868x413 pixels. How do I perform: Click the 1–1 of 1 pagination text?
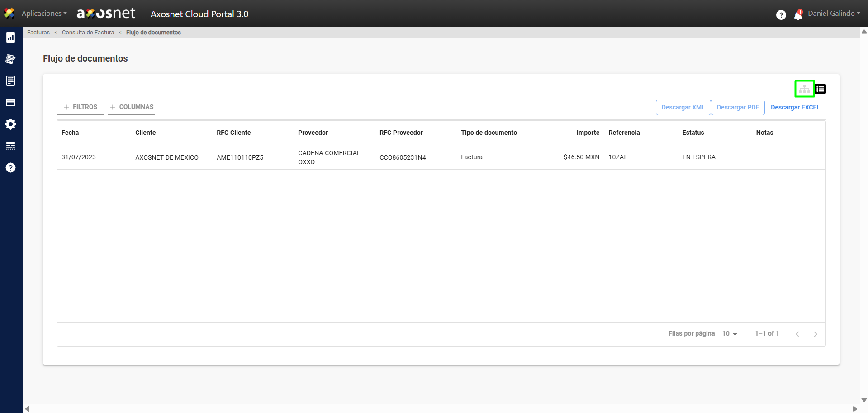(x=767, y=333)
